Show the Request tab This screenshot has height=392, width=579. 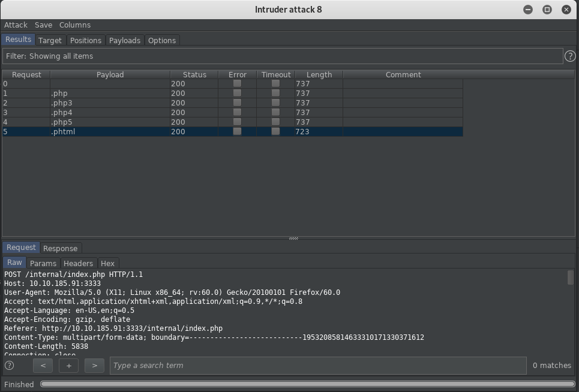coord(21,248)
